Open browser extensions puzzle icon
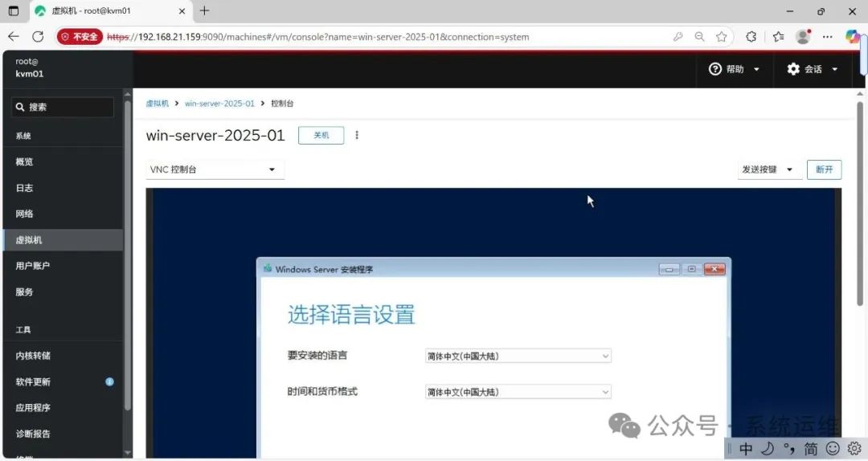This screenshot has height=461, width=868. tap(751, 37)
